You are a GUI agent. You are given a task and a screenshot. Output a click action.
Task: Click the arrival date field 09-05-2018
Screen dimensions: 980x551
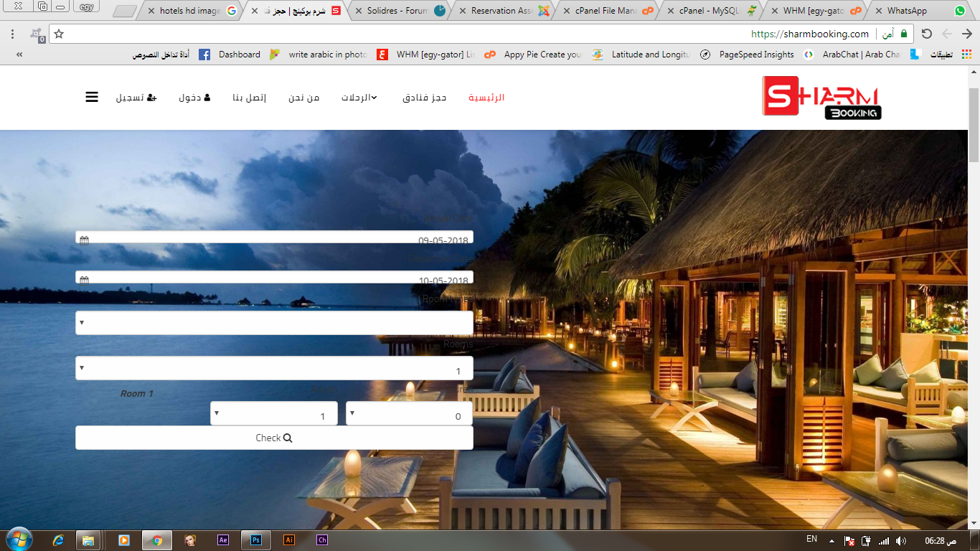(274, 239)
